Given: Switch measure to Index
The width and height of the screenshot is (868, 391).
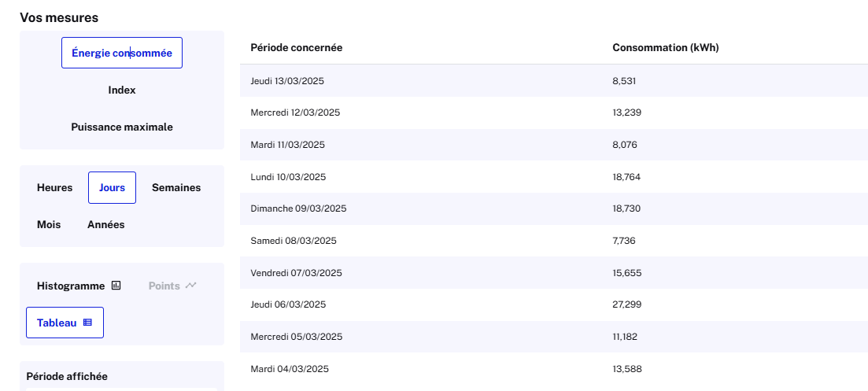Looking at the screenshot, I should pyautogui.click(x=122, y=90).
